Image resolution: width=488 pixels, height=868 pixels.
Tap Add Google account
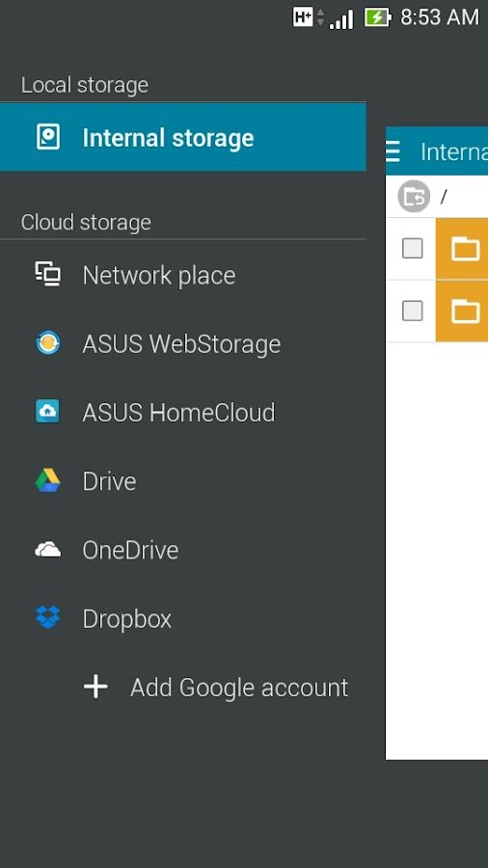(x=239, y=688)
